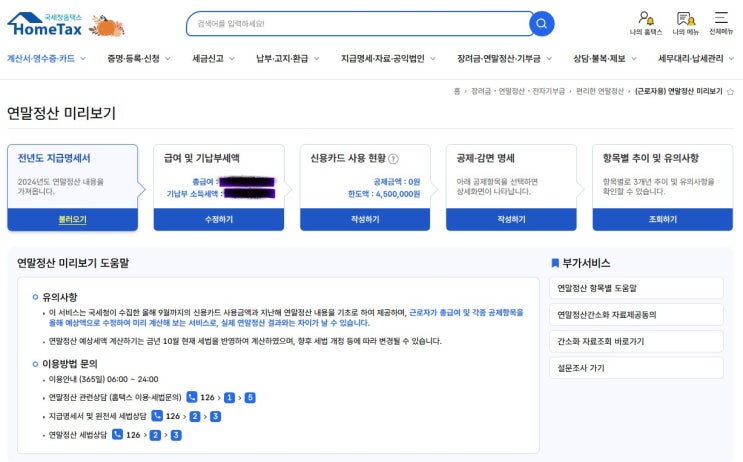
Task: Click 수정하기 button under 급여 및 기납부세액
Action: pyautogui.click(x=219, y=219)
